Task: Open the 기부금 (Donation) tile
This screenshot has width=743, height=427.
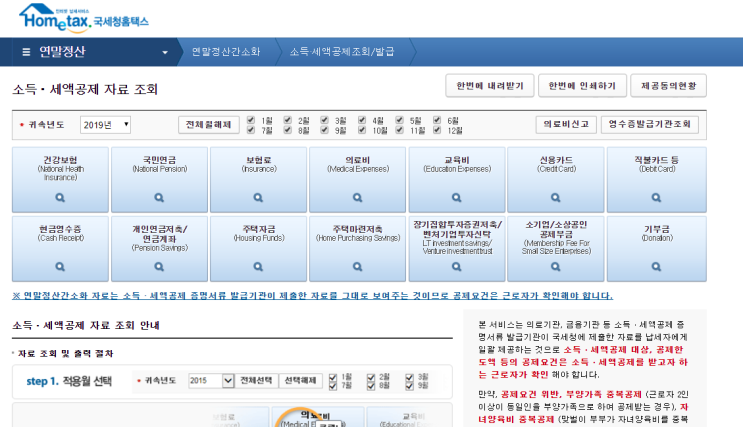Action: pos(657,249)
